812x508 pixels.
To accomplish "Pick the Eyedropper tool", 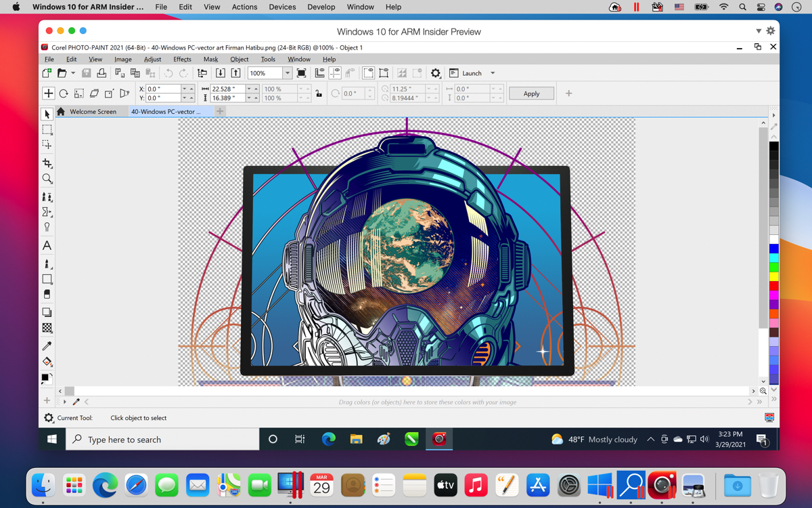I will click(47, 346).
